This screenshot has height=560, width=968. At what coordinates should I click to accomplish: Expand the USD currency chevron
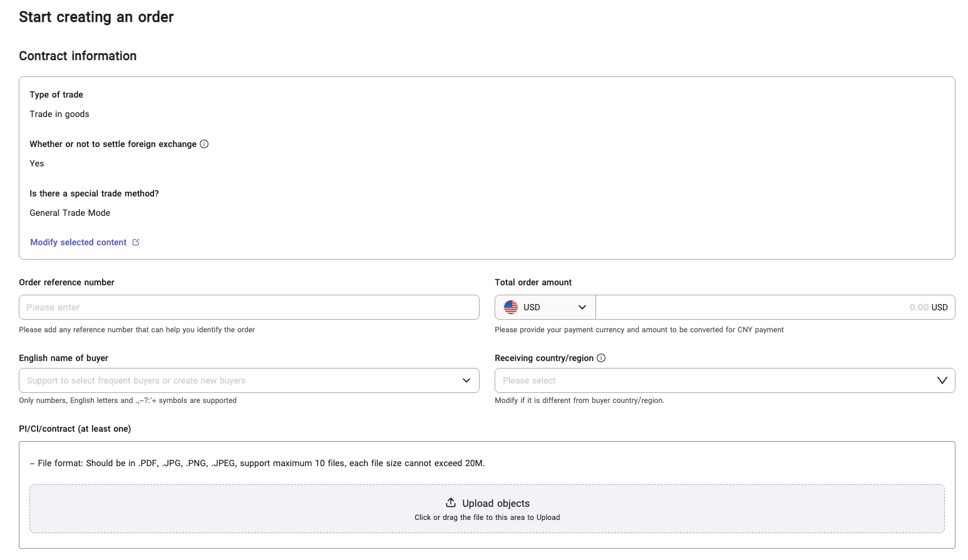582,307
